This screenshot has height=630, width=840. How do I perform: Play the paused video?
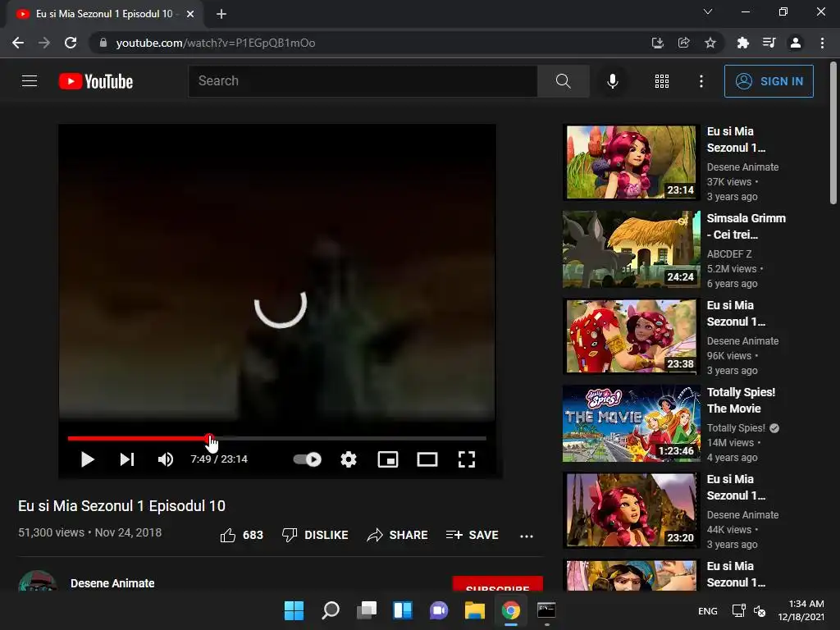(87, 459)
